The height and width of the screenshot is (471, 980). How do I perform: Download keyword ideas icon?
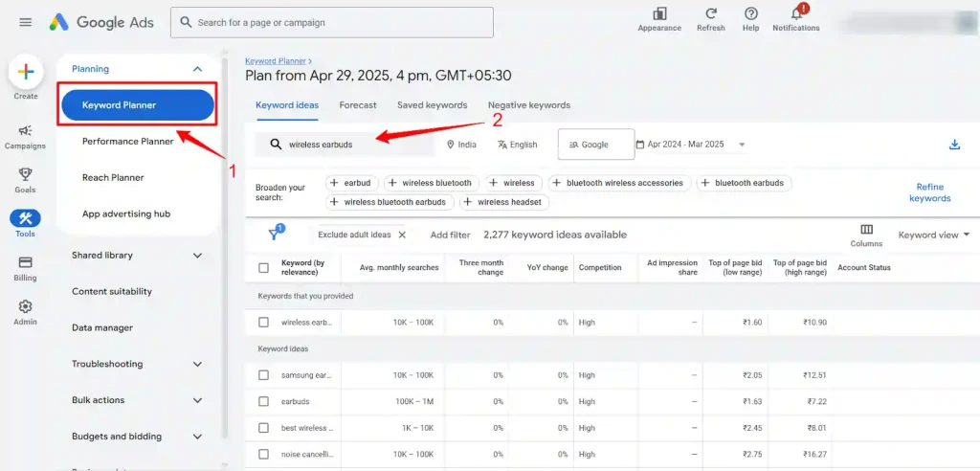(954, 145)
